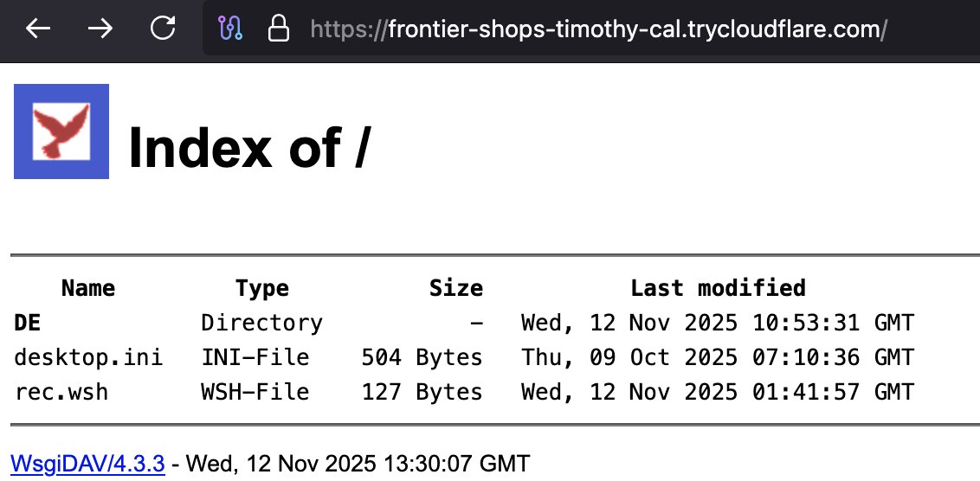Follow the WsgiDAV/4.3.3 link
Viewport: 980px width, 481px height.
pos(87,463)
